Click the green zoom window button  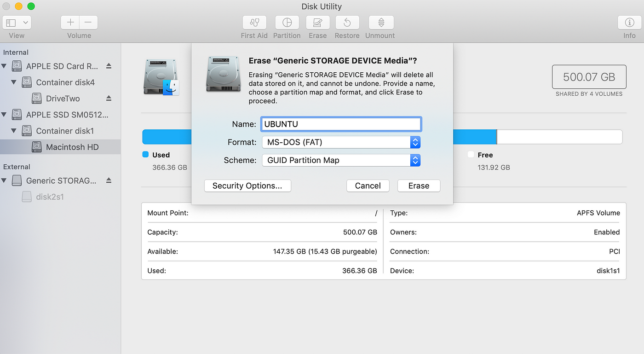click(31, 6)
